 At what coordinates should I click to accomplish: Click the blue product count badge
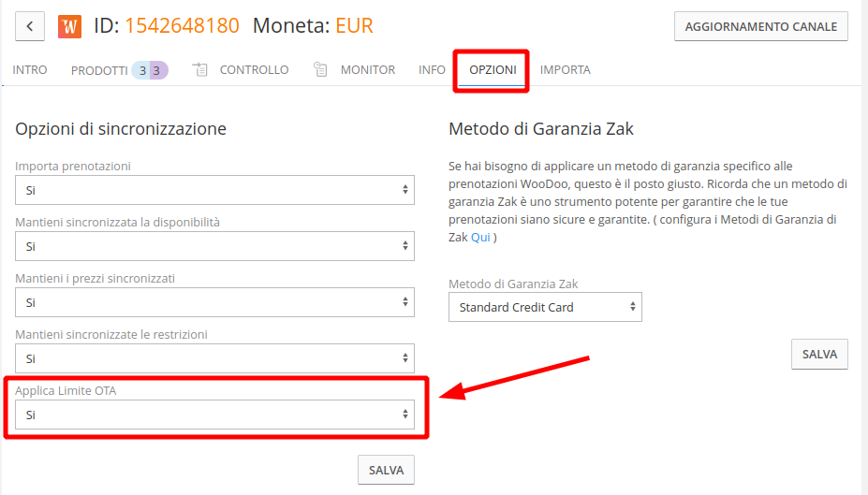(x=141, y=70)
